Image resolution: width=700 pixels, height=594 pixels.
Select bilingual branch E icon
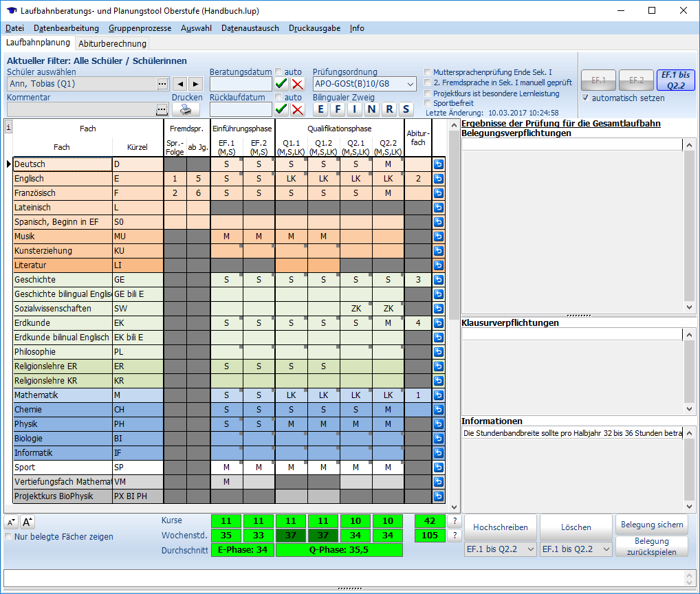[x=320, y=109]
